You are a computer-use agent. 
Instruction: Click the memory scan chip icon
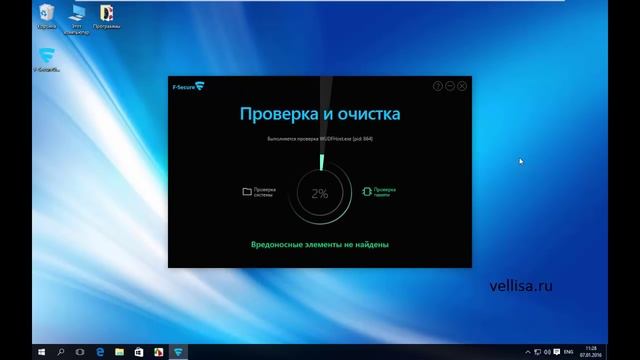[x=367, y=191]
